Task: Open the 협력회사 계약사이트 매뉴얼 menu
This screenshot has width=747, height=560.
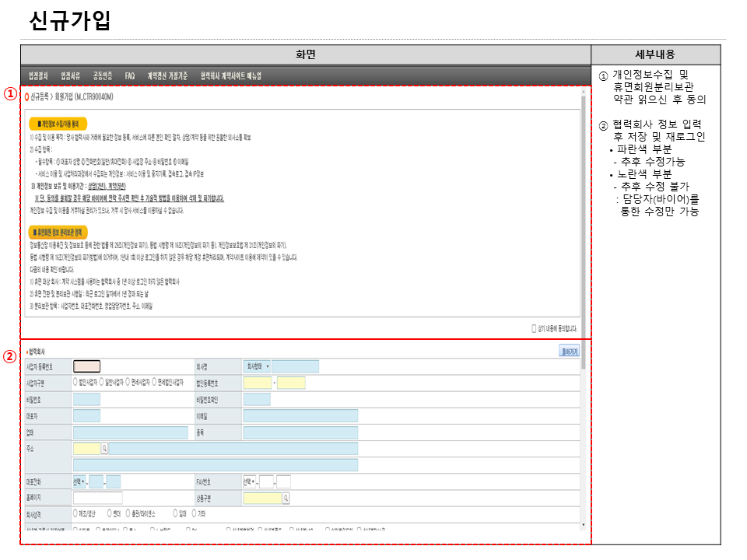Action: (230, 76)
